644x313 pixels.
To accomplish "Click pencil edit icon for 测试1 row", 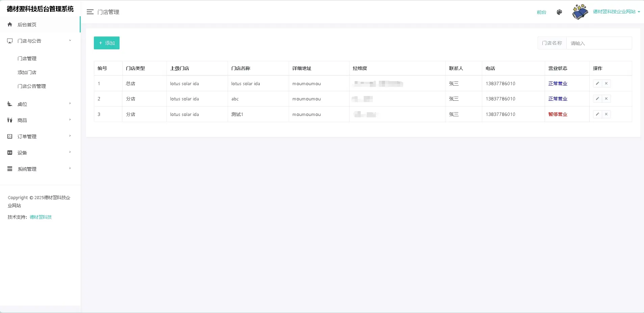I will pos(597,114).
